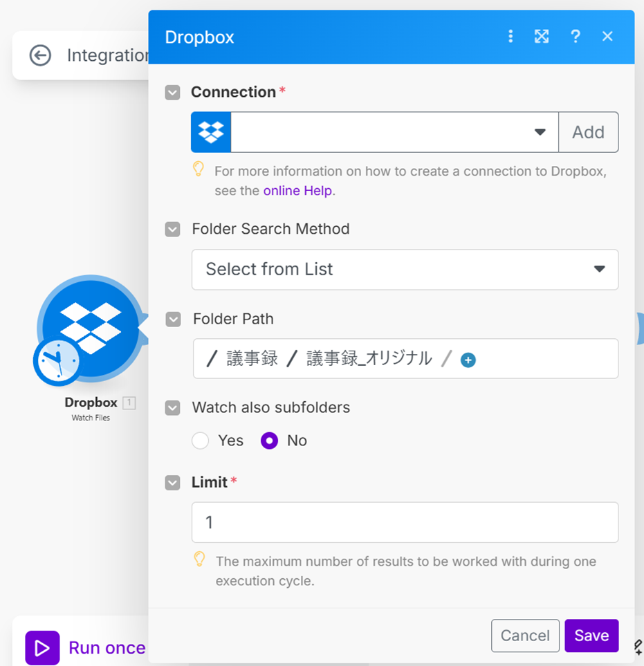Select No for Watch also subfolders
The width and height of the screenshot is (644, 666).
[x=269, y=441]
